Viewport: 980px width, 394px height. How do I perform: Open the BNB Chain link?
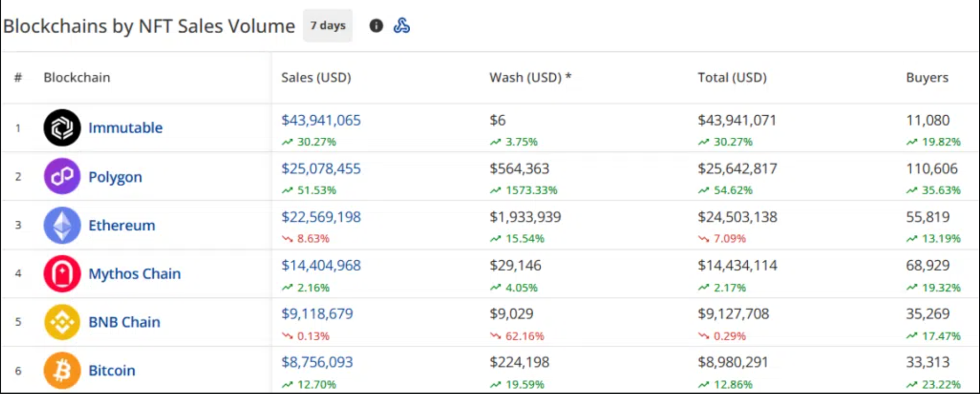tap(124, 322)
